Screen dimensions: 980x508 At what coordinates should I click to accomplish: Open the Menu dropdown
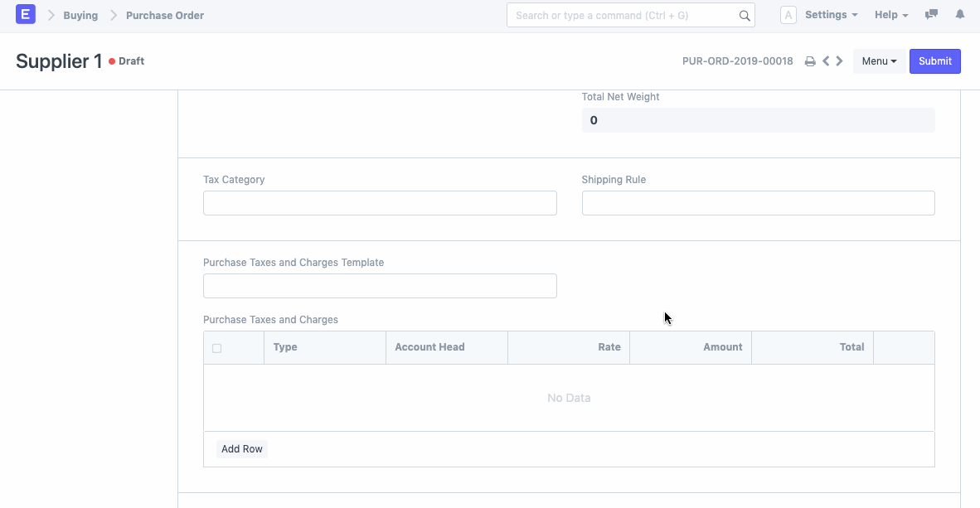pyautogui.click(x=879, y=60)
